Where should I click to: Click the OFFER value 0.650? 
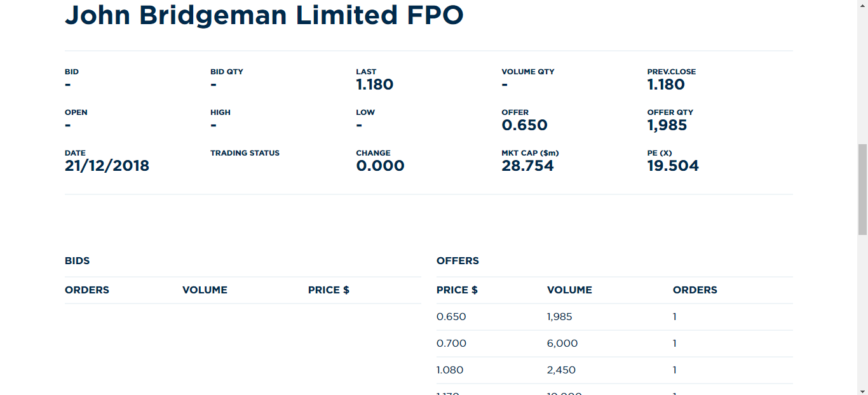pos(524,125)
